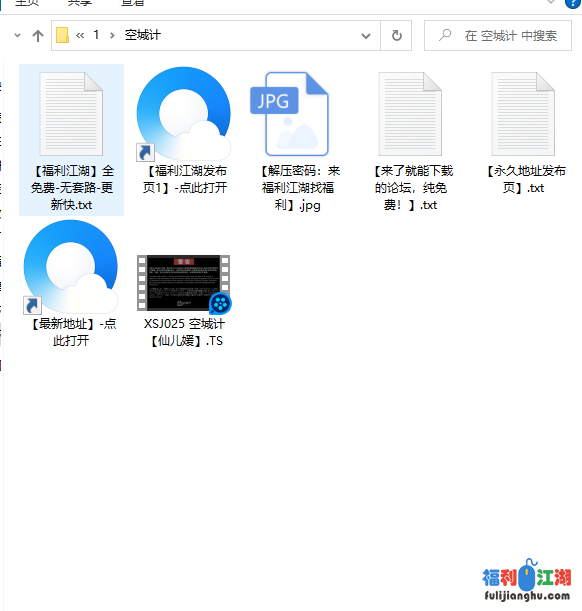Open the recent locations dropdown arrow
The image size is (582, 611).
coord(17,35)
